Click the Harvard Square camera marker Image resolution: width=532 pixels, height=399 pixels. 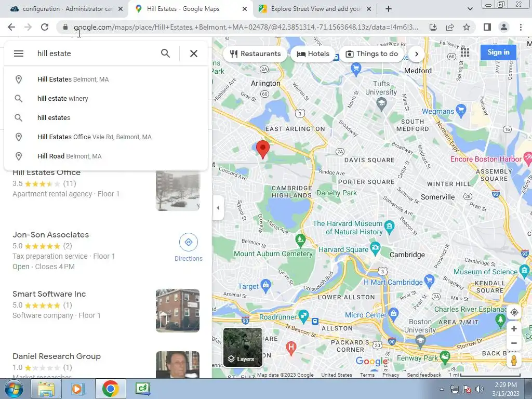pos(375,249)
